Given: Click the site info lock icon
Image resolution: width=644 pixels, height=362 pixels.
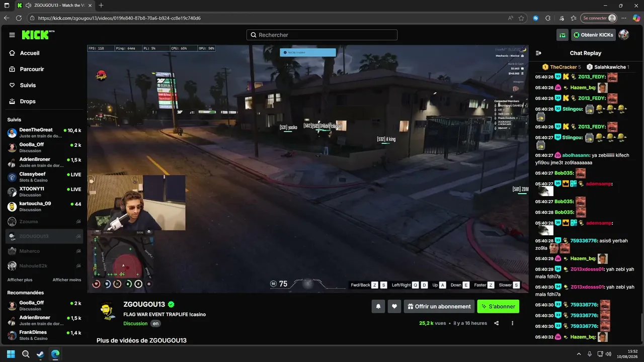Looking at the screenshot, I should pyautogui.click(x=32, y=18).
